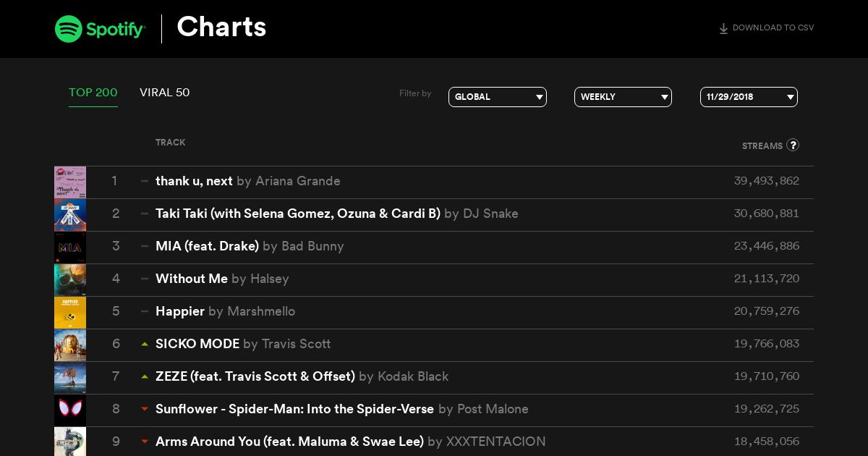
Task: Switch to the VIRAL 50 tab
Action: (x=165, y=93)
